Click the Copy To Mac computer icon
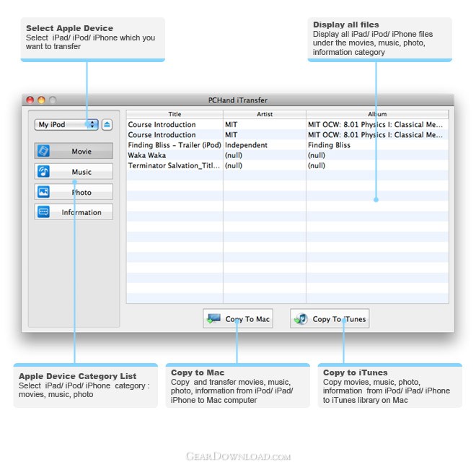 tap(213, 319)
